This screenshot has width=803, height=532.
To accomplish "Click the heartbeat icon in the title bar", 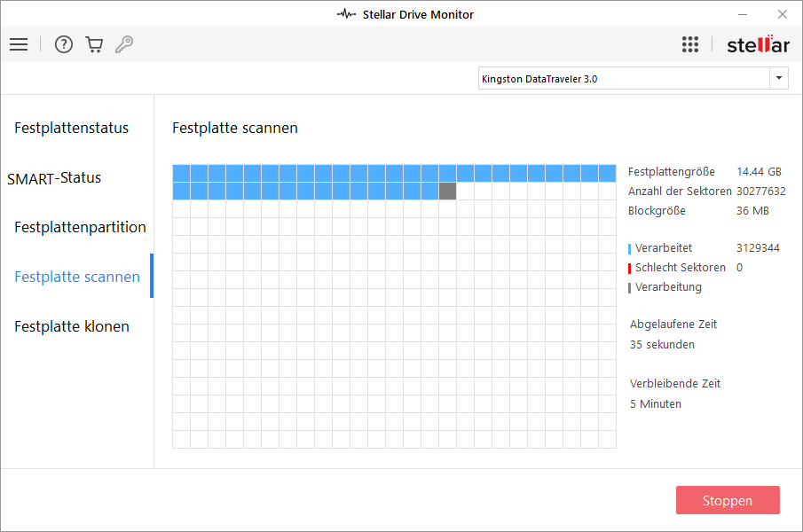I will (346, 14).
